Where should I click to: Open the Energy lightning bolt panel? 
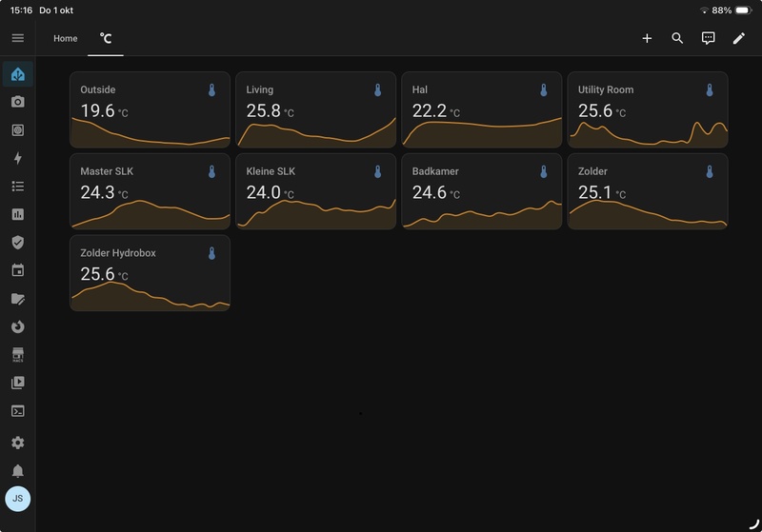pyautogui.click(x=18, y=158)
